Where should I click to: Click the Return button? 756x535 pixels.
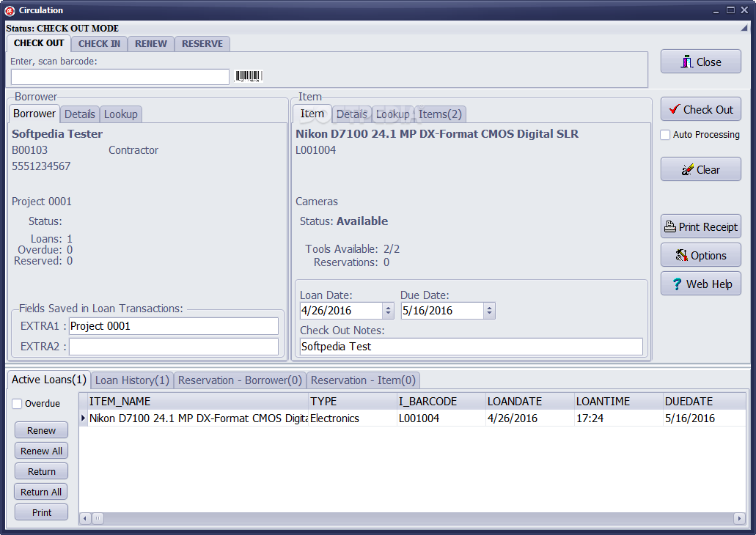42,471
